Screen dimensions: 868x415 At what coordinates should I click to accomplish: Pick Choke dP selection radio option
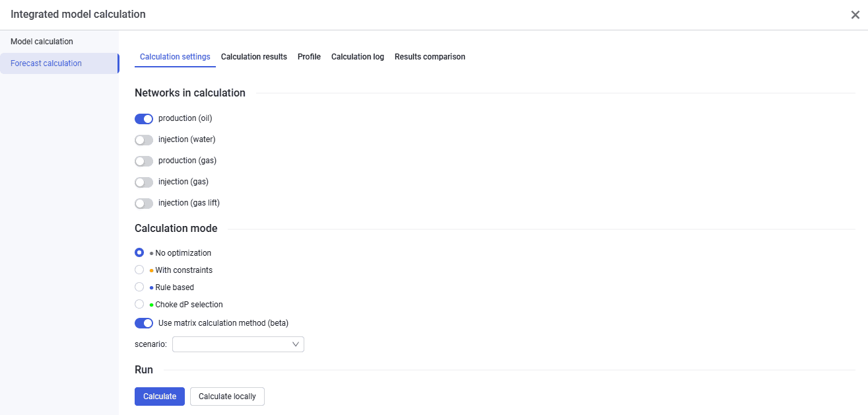coord(139,304)
